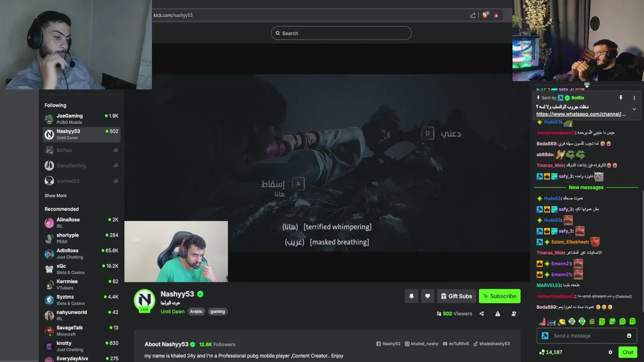The height and width of the screenshot is (362, 644).
Task: Click the Gift Subs button
Action: click(456, 296)
